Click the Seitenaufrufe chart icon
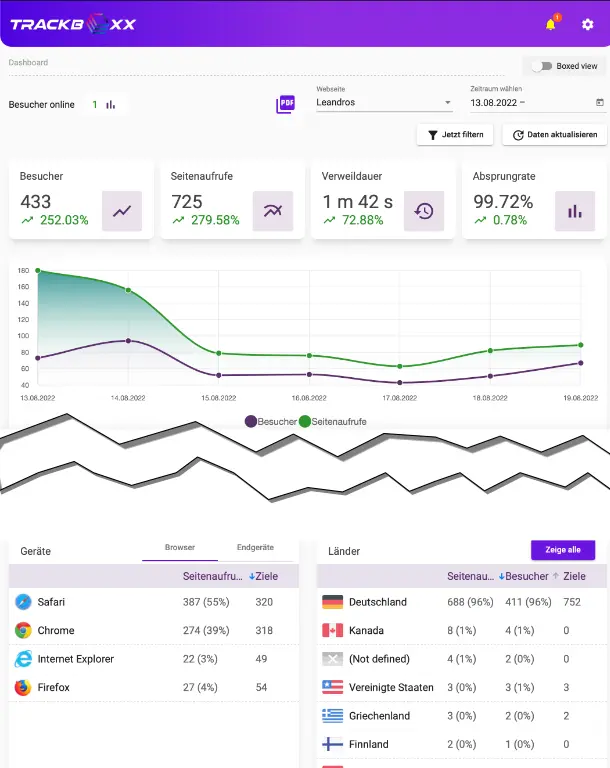 pyautogui.click(x=273, y=211)
